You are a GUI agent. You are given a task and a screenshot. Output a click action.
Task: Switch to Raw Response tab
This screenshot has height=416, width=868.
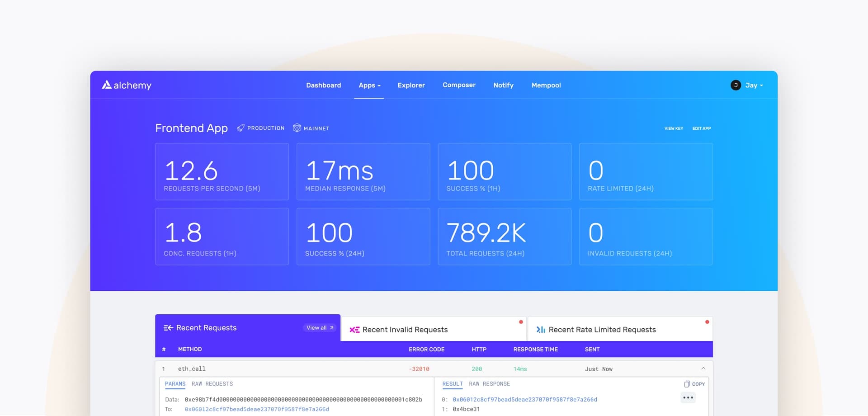click(489, 384)
